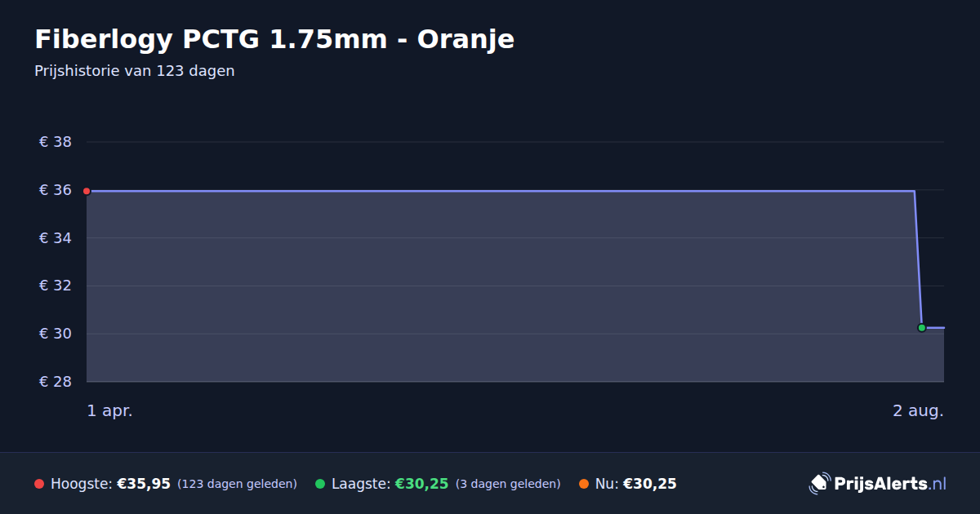
Task: Open the PrijsAlerts.nl brand link
Action: [878, 484]
